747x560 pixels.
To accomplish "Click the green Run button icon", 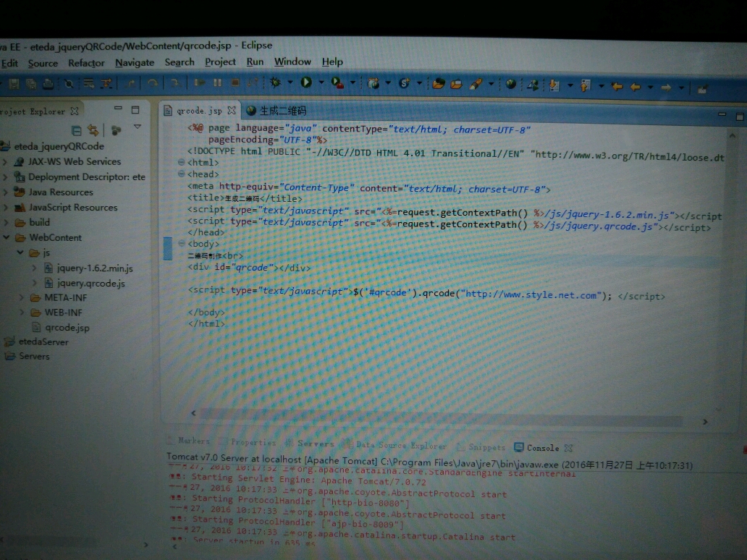I will 306,82.
